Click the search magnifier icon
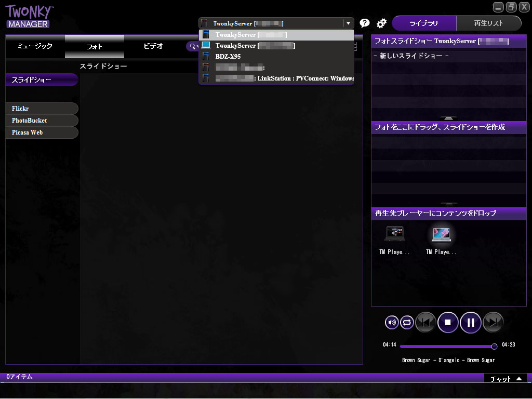 [x=193, y=46]
